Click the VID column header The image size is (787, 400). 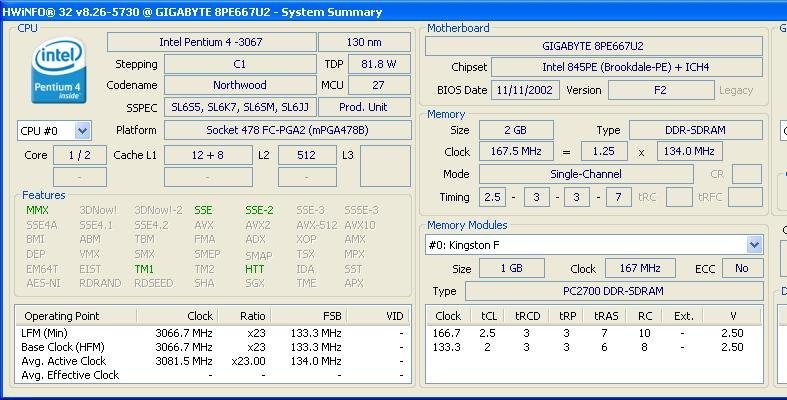378,316
